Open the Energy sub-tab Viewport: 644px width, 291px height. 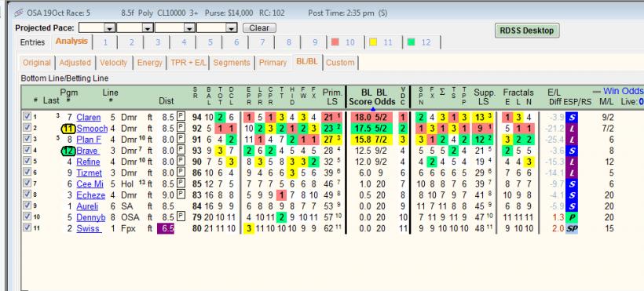point(149,63)
